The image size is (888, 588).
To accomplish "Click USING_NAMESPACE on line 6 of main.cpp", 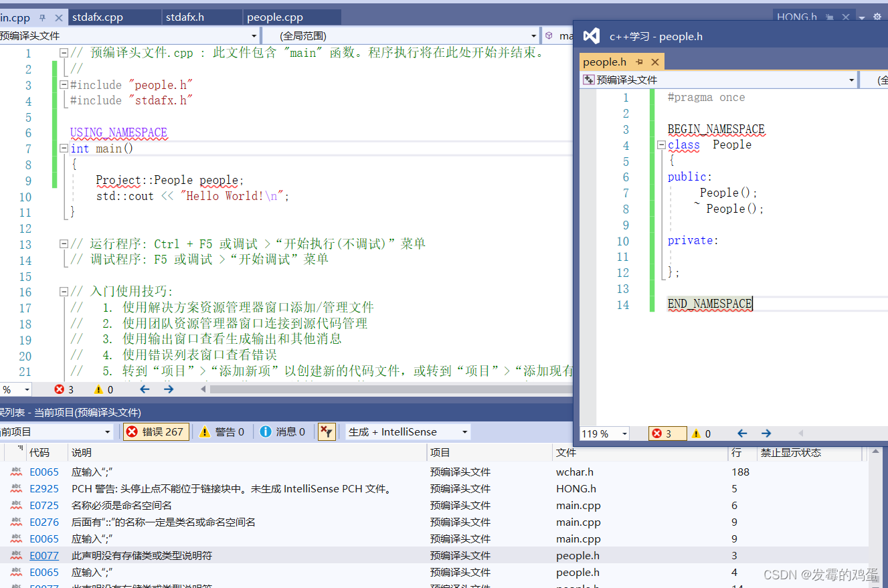I will (118, 132).
